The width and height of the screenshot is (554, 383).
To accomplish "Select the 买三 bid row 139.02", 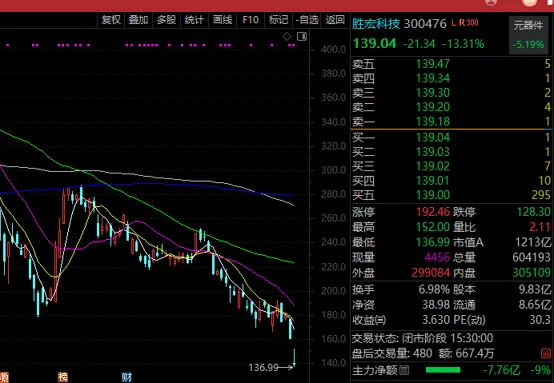I will coord(452,166).
